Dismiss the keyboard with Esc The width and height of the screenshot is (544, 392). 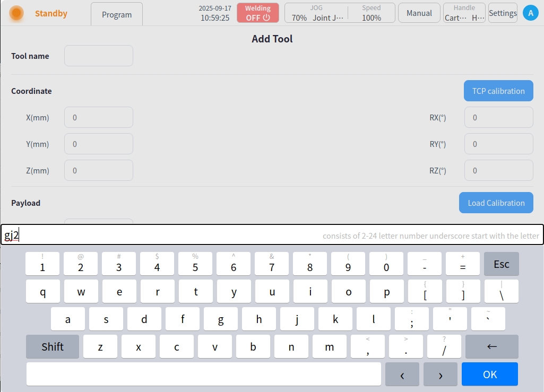(x=501, y=264)
